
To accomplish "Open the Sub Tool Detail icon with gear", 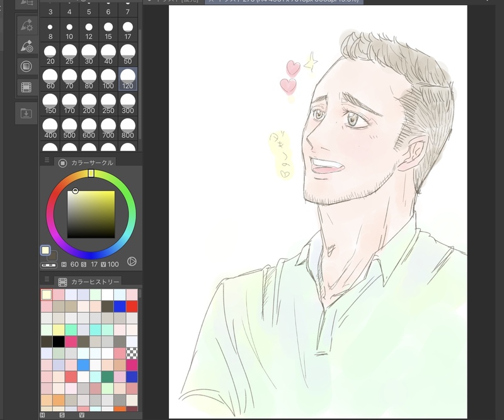I will coord(26,25).
